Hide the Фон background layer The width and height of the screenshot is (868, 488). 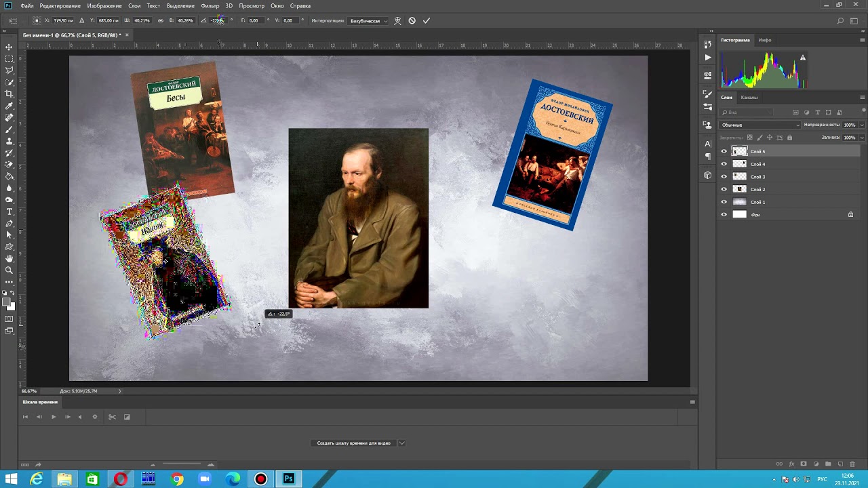click(x=724, y=215)
